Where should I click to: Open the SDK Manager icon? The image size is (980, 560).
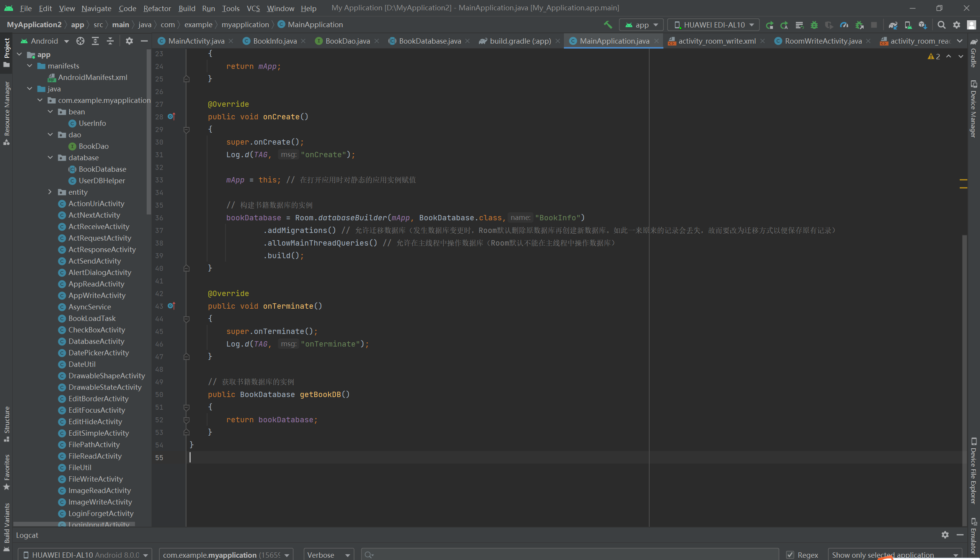(x=923, y=25)
